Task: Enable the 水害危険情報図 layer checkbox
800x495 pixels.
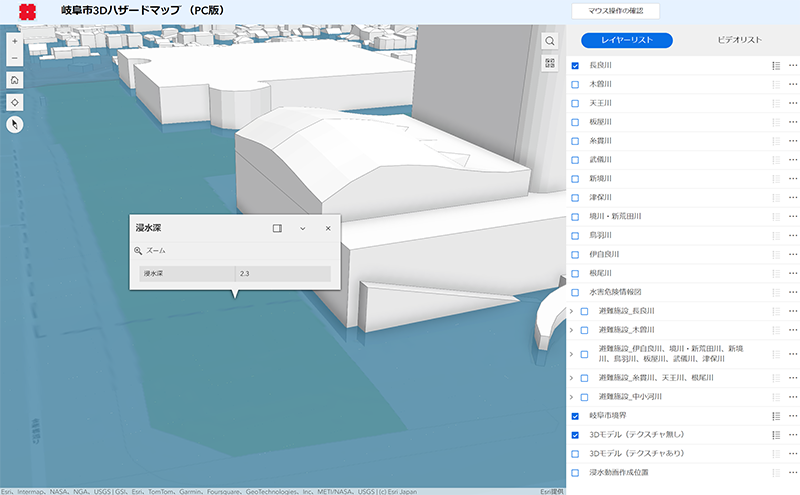Action: [x=575, y=292]
